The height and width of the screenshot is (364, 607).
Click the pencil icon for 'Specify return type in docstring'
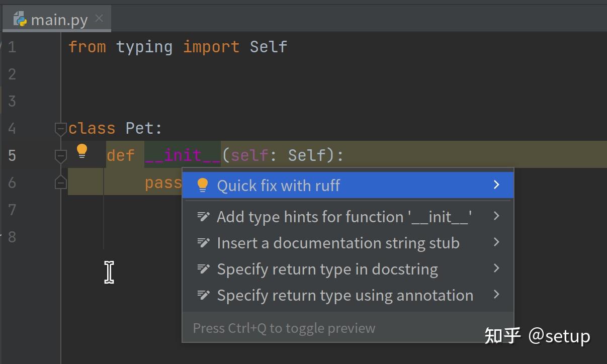(204, 268)
